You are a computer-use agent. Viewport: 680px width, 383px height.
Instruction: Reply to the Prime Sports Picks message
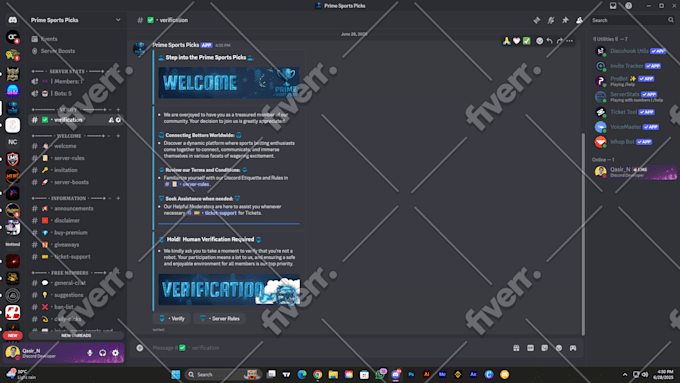coord(549,41)
